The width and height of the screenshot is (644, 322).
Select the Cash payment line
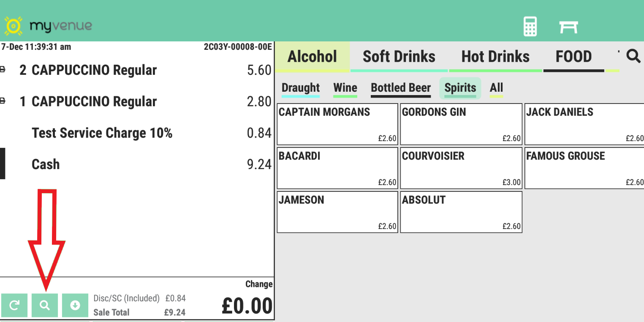[137, 164]
